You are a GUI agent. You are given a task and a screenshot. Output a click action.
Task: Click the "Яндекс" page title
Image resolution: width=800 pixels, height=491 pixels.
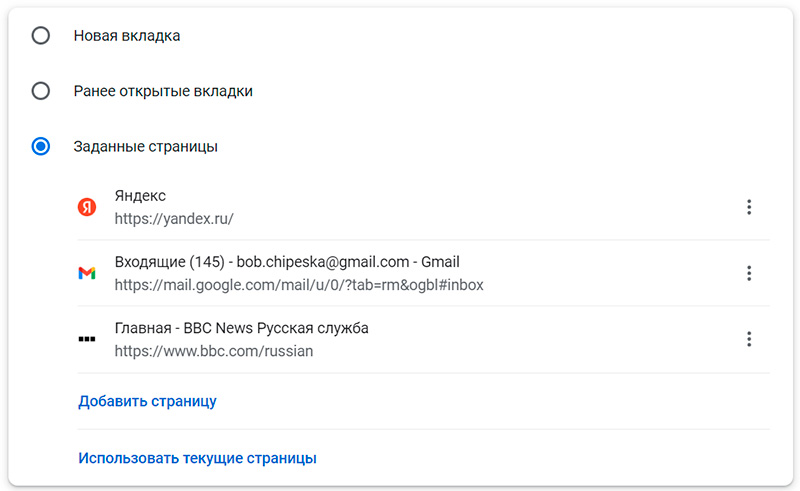[x=140, y=196]
